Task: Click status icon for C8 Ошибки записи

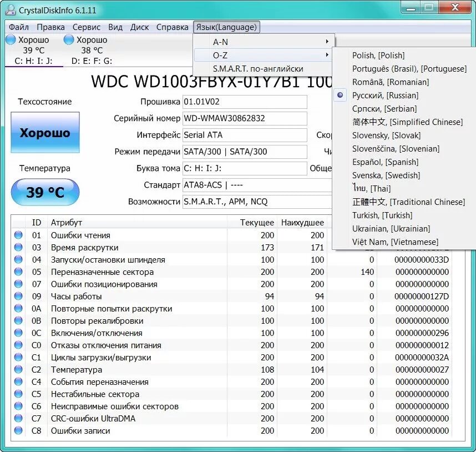Action: click(18, 430)
